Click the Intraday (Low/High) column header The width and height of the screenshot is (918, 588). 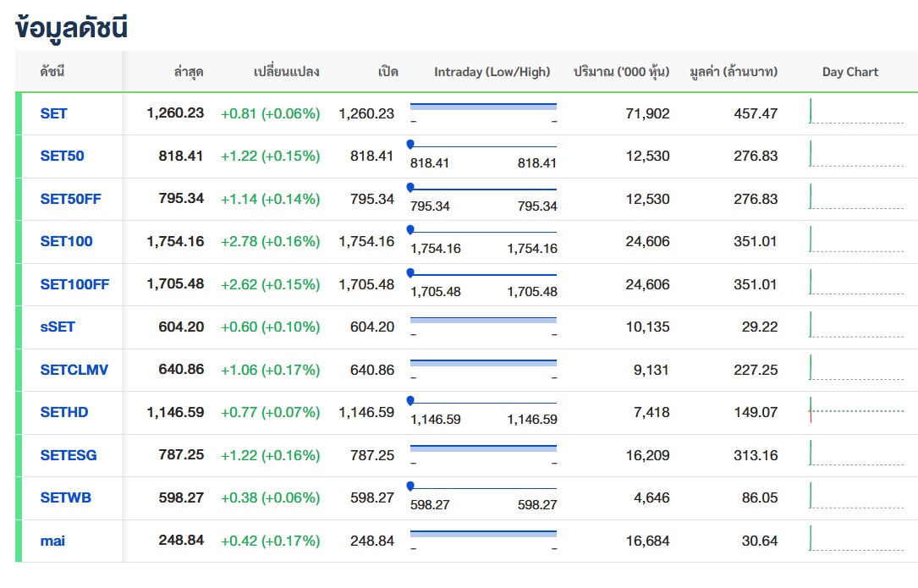[x=492, y=72]
